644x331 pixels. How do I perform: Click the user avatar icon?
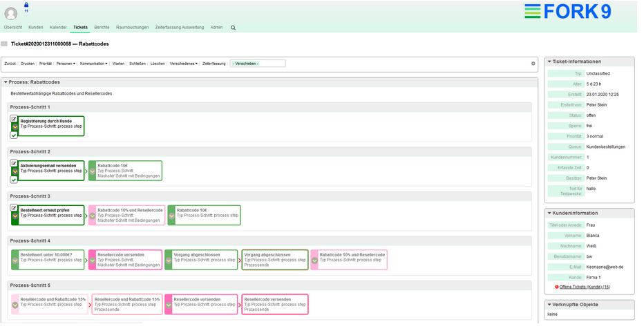[11, 13]
